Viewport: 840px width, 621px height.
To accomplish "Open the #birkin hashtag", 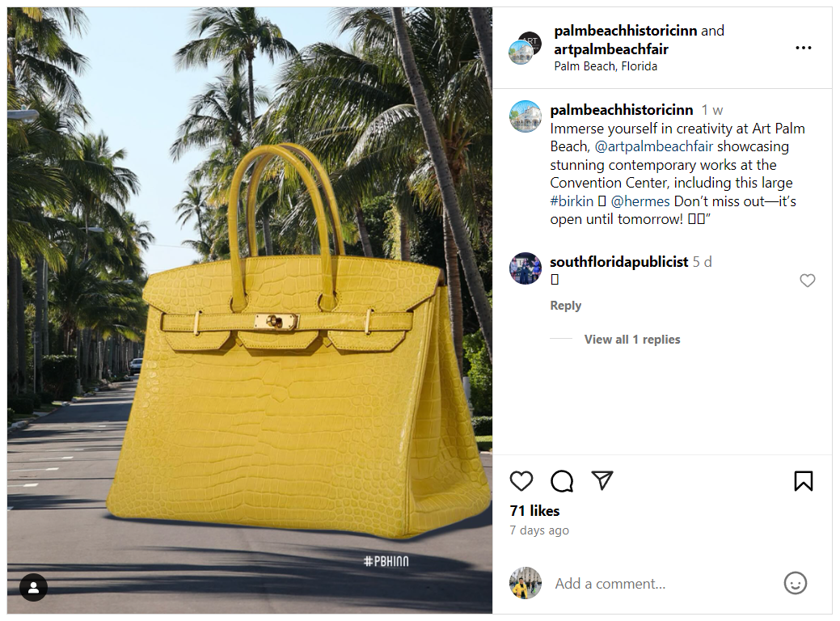I will tap(572, 201).
